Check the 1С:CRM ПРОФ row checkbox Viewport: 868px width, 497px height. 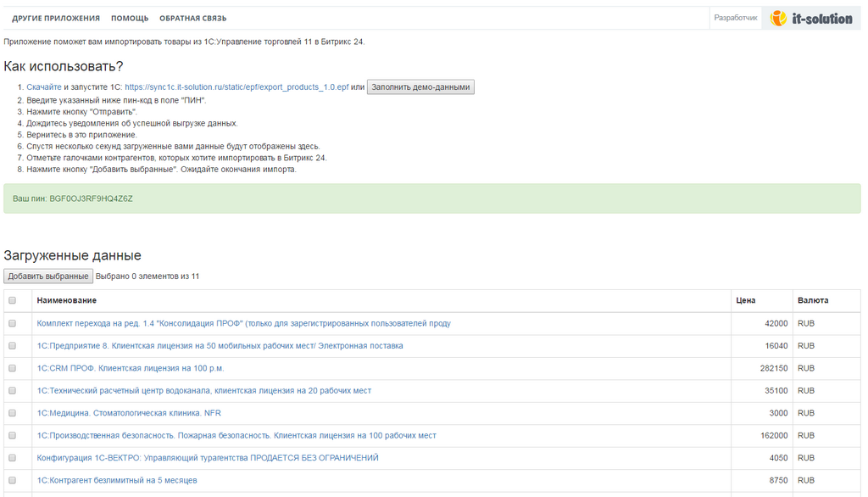[x=12, y=368]
